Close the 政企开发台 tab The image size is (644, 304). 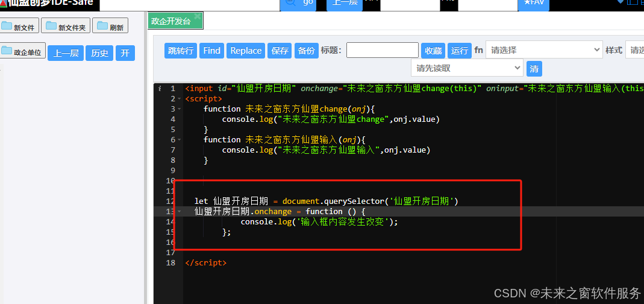pyautogui.click(x=198, y=16)
